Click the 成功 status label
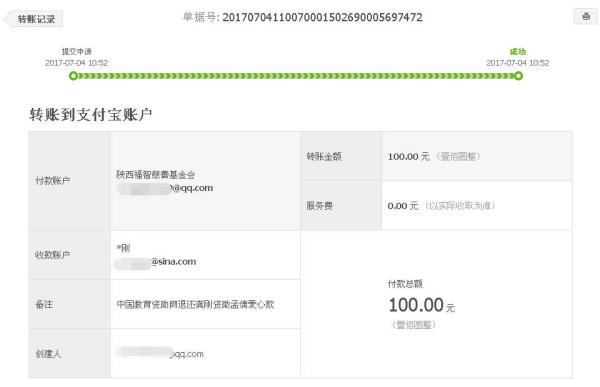The height and width of the screenshot is (387, 600). [x=518, y=52]
